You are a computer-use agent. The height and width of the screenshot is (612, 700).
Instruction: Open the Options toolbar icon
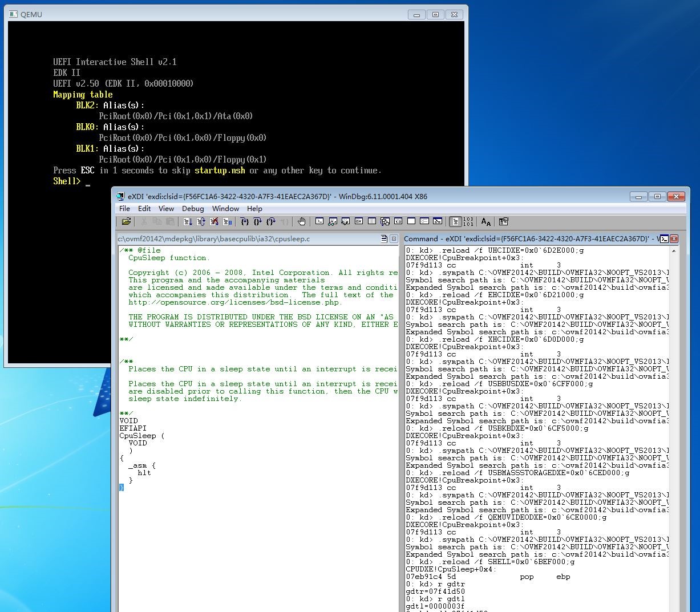[x=503, y=221]
